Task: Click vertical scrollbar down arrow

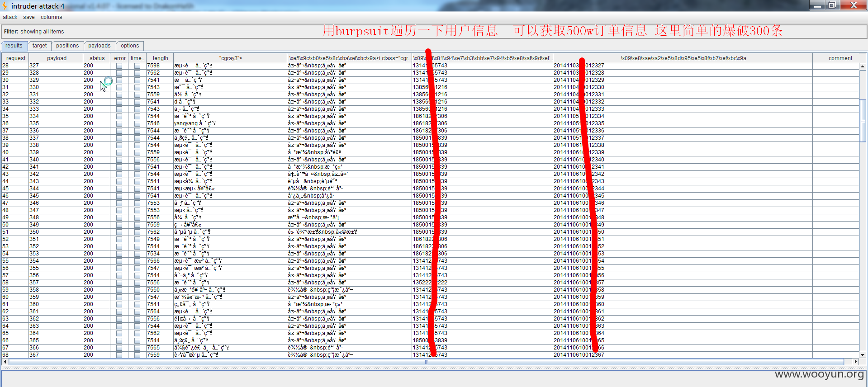Action: (x=863, y=355)
